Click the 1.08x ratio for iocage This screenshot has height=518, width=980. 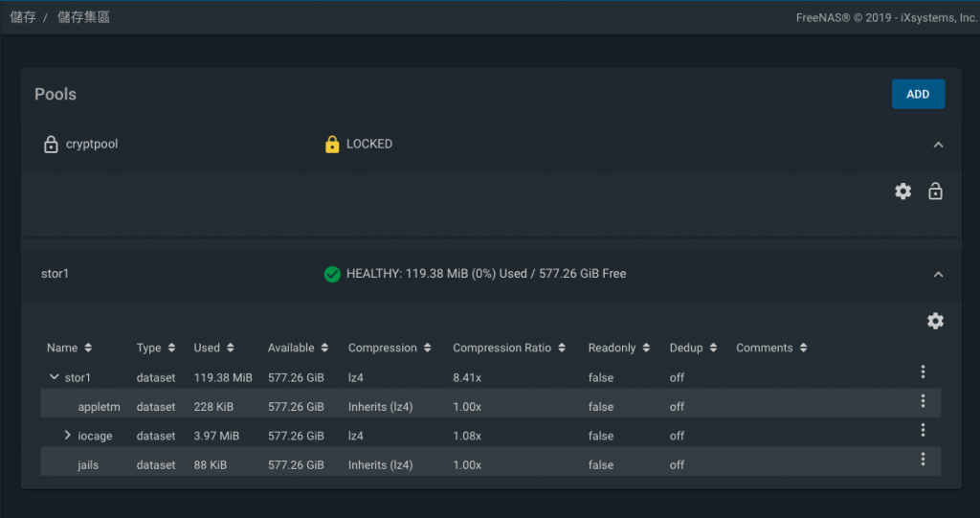coord(467,436)
